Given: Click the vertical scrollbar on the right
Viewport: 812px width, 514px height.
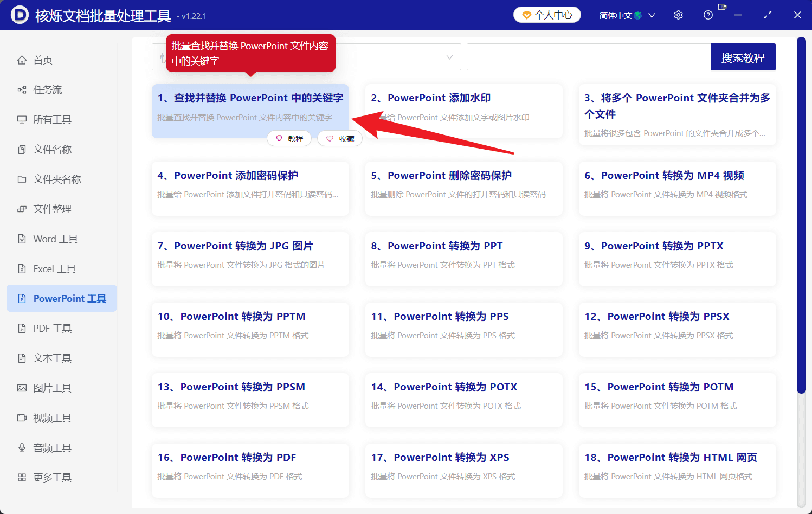Looking at the screenshot, I should point(801,215).
